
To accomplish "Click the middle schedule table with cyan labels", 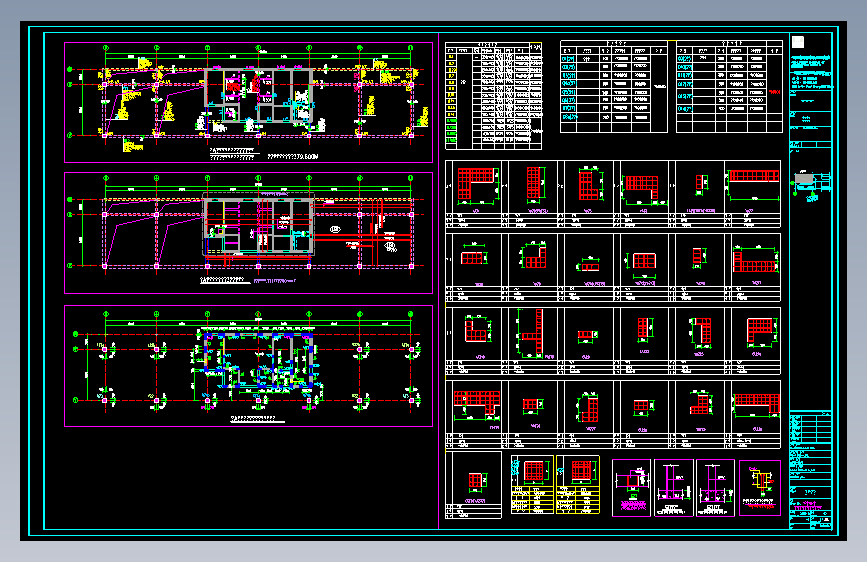I will (x=614, y=86).
